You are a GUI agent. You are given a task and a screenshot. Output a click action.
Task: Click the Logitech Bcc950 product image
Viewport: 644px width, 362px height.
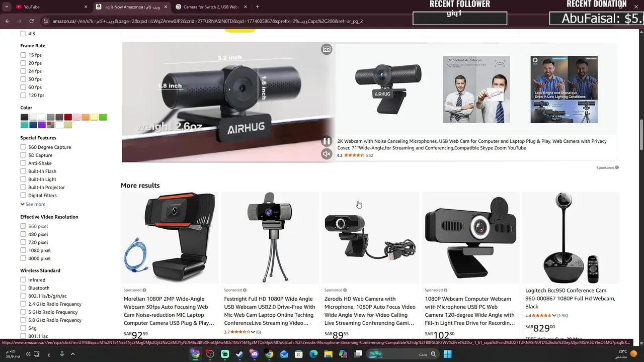(571, 237)
